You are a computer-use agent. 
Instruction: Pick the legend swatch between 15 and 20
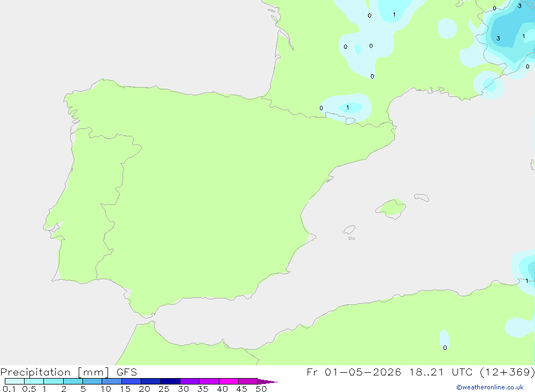132,381
